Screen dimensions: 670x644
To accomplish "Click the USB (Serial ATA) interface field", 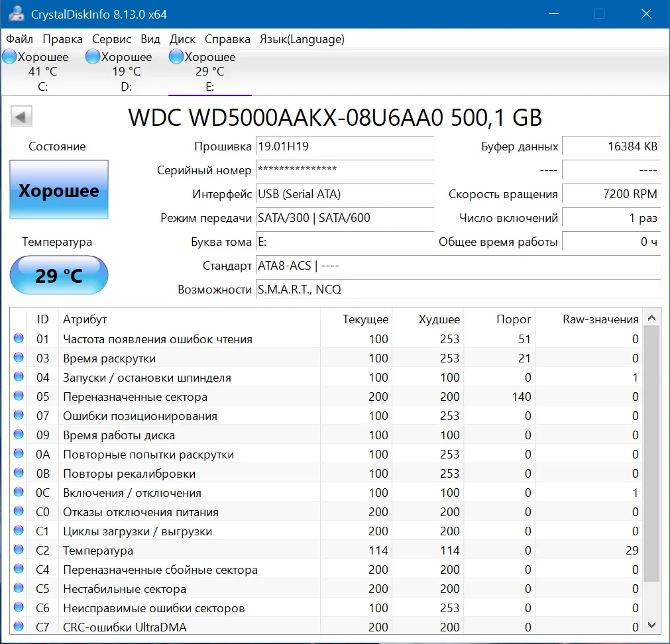I will [345, 194].
